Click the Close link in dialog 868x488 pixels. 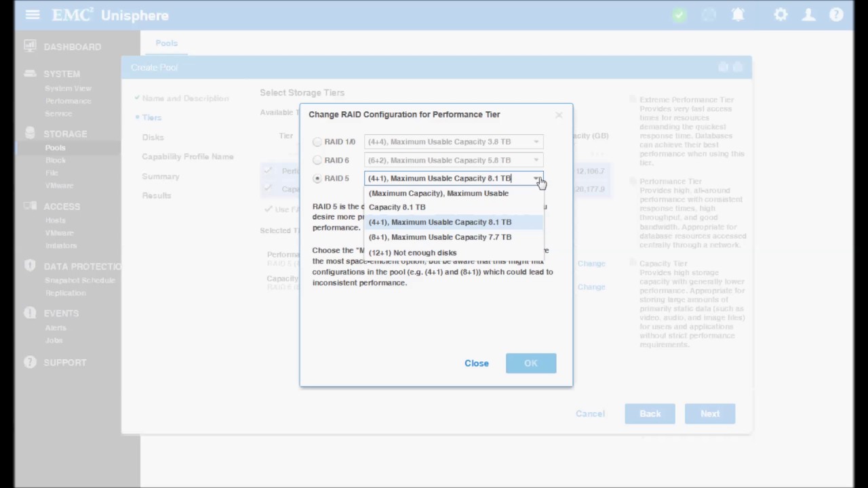(x=477, y=363)
